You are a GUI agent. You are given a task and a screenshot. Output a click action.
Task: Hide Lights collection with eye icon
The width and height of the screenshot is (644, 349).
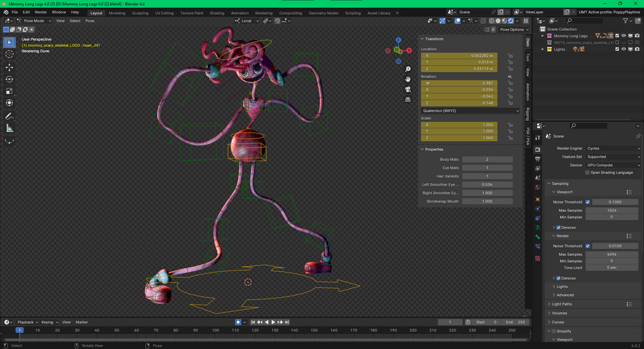pyautogui.click(x=623, y=49)
